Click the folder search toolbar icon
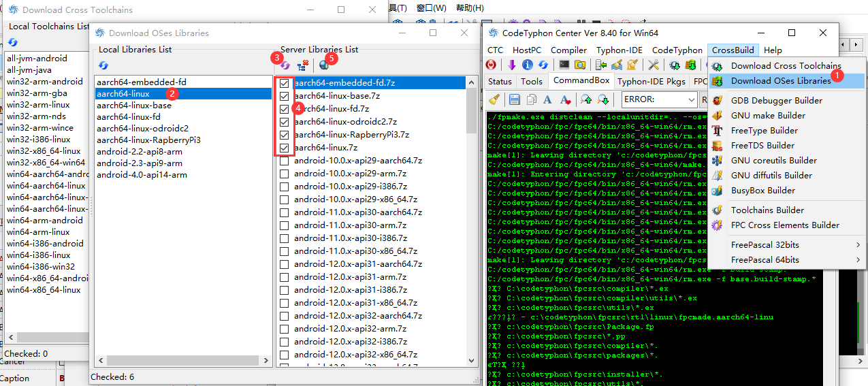This screenshot has width=868, height=386. tap(579, 65)
